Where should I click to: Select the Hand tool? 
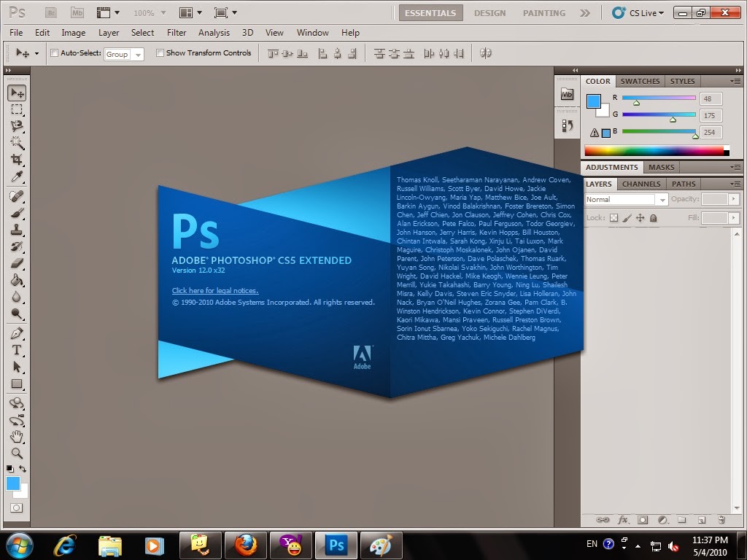tap(17, 436)
